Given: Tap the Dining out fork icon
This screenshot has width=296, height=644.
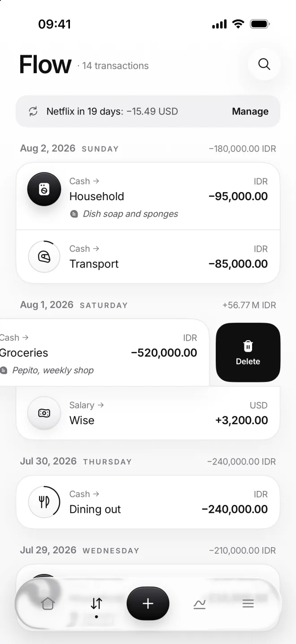Looking at the screenshot, I should (44, 502).
